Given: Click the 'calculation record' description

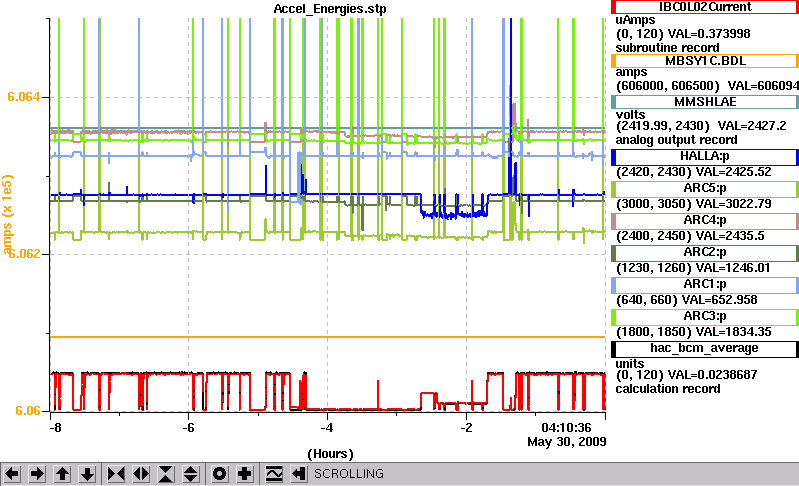Looking at the screenshot, I should [x=668, y=389].
